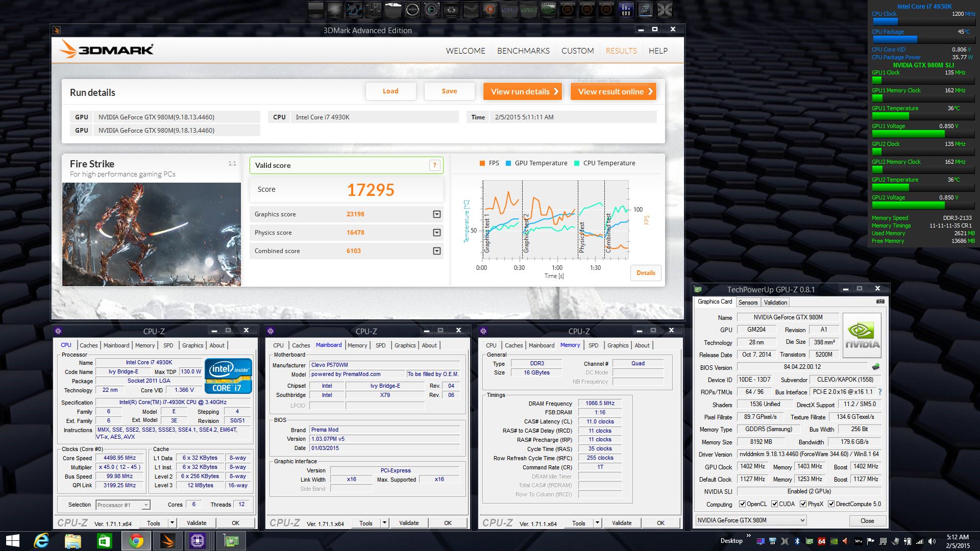Image resolution: width=980 pixels, height=551 pixels.
Task: Toggle the PhysX computing checkbox
Action: [x=803, y=504]
